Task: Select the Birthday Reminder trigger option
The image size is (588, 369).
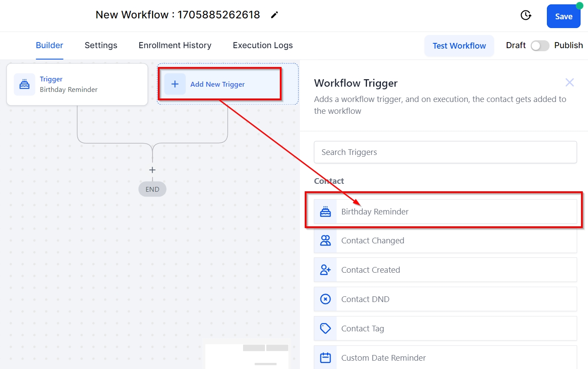Action: (x=445, y=211)
